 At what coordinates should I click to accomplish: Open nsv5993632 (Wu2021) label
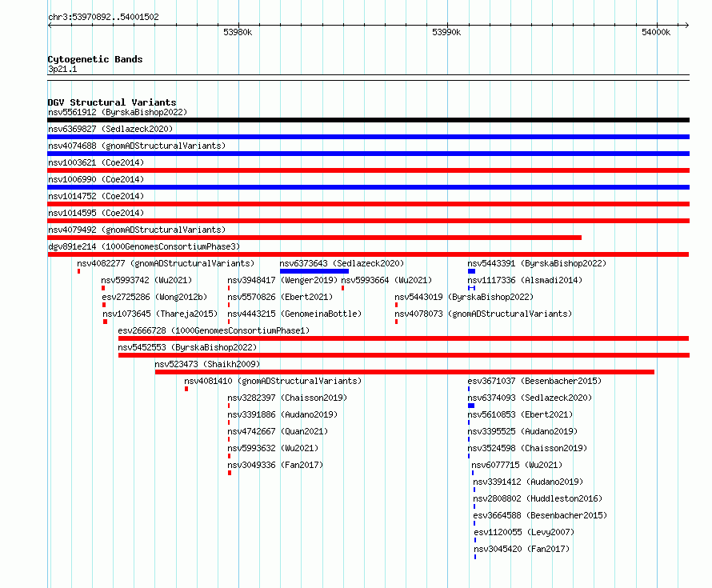273,448
